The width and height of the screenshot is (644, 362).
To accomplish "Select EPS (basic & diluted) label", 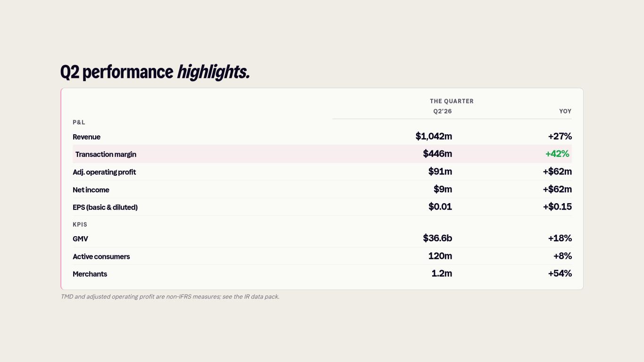I will pyautogui.click(x=105, y=207).
